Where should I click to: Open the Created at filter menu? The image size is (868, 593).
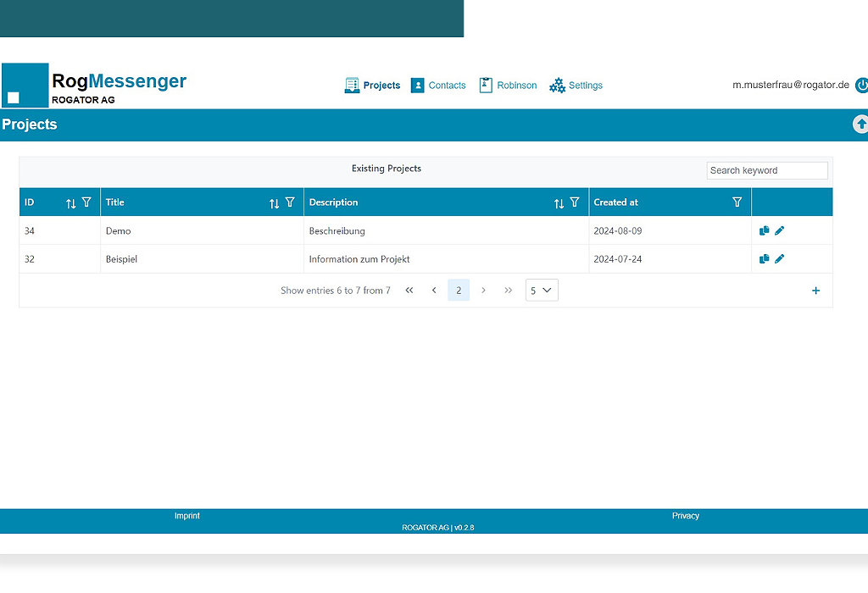[x=737, y=202]
